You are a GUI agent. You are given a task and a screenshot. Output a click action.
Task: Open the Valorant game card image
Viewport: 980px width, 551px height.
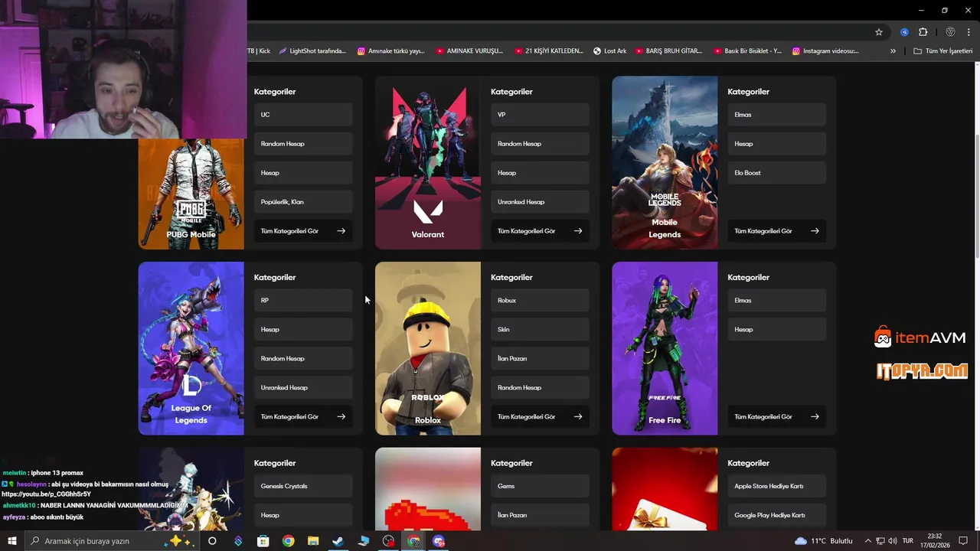click(x=428, y=162)
